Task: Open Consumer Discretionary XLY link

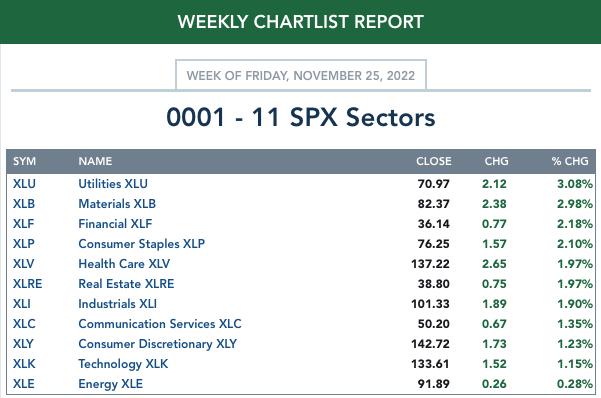Action: pos(158,344)
